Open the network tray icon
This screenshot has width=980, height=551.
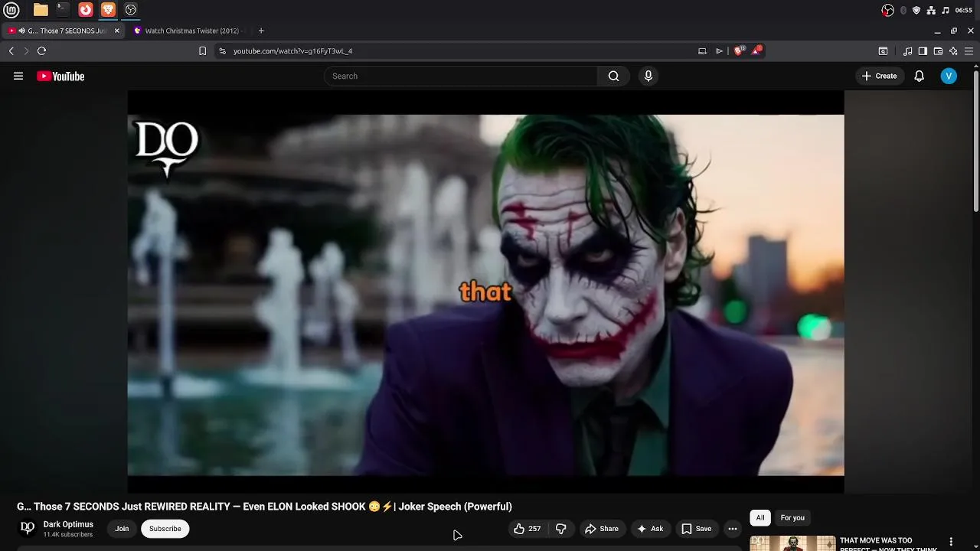pos(931,10)
